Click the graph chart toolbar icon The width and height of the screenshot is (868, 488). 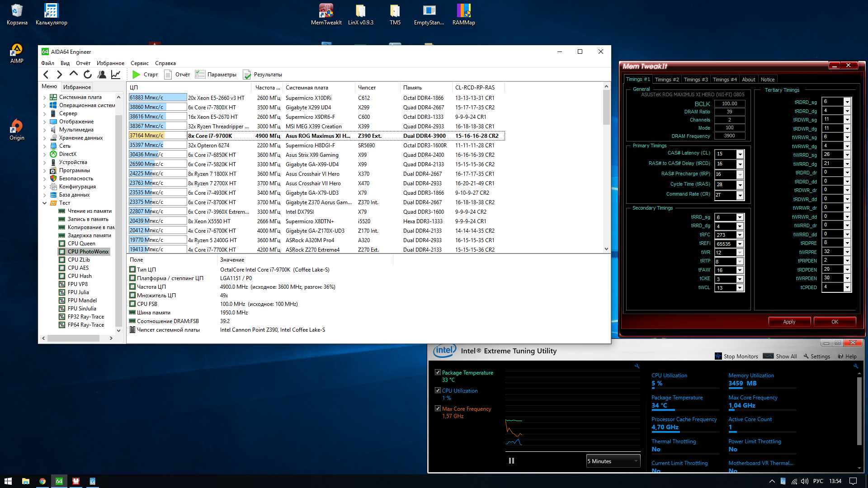coord(116,75)
